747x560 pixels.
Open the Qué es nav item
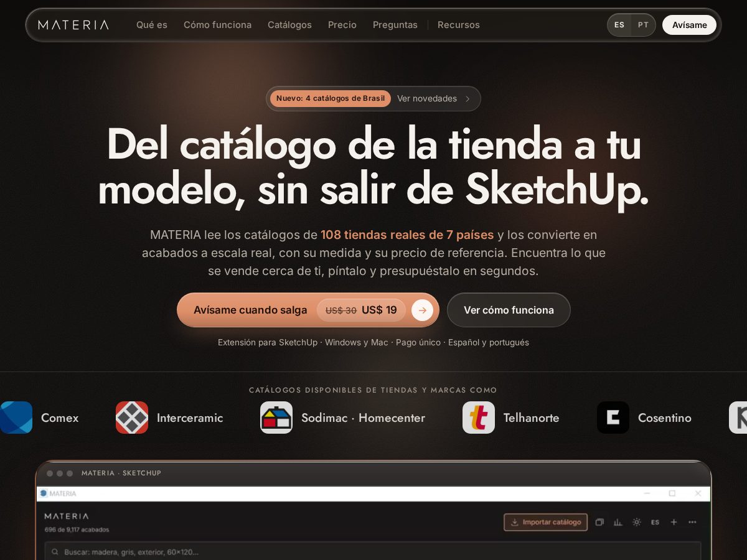(x=152, y=25)
